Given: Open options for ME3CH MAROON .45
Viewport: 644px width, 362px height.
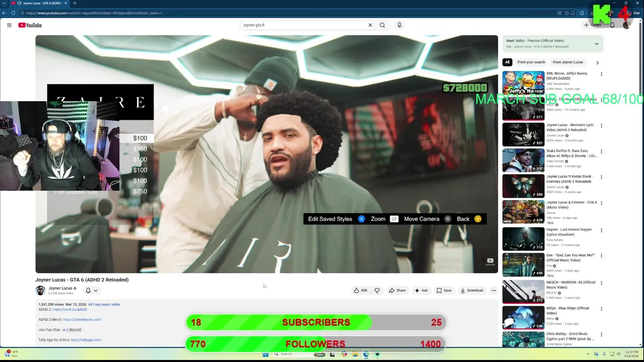Looking at the screenshot, I should [601, 283].
